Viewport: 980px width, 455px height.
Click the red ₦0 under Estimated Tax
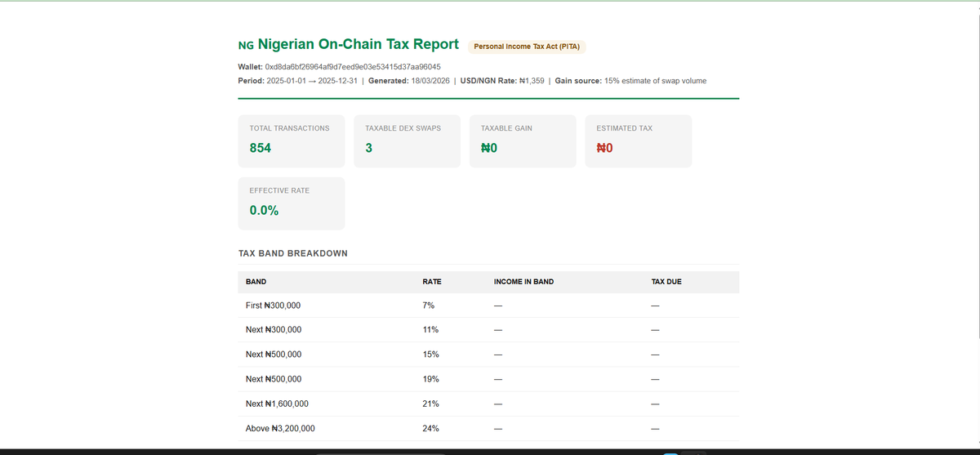605,149
